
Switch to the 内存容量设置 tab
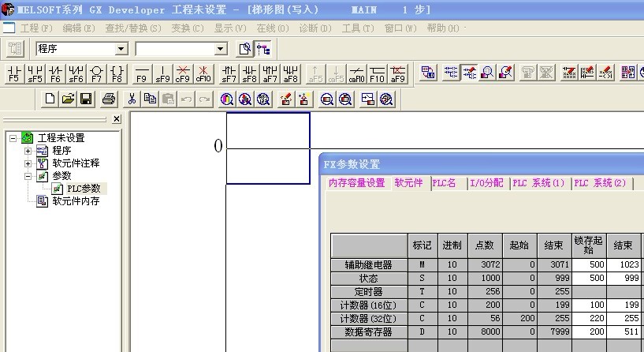click(x=356, y=183)
